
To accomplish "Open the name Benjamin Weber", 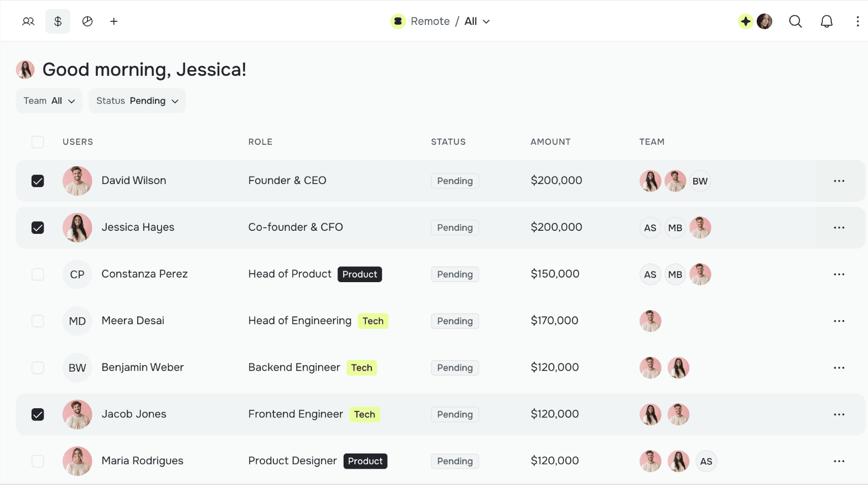I will [142, 368].
